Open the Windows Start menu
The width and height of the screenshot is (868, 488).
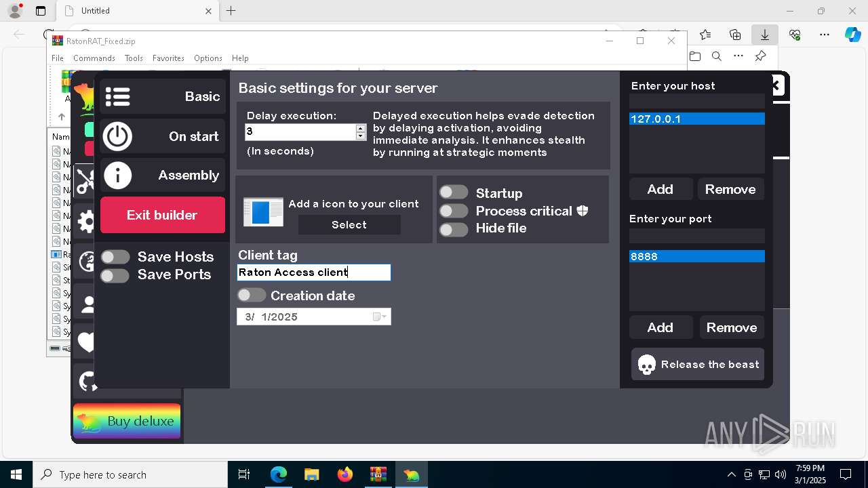pyautogui.click(x=16, y=474)
